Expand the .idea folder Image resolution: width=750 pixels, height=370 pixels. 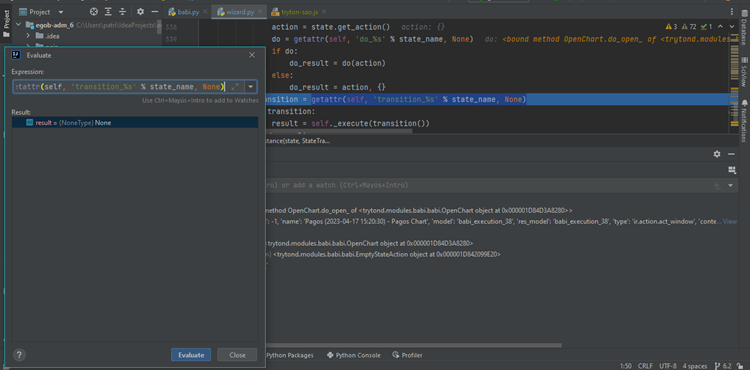(28, 36)
